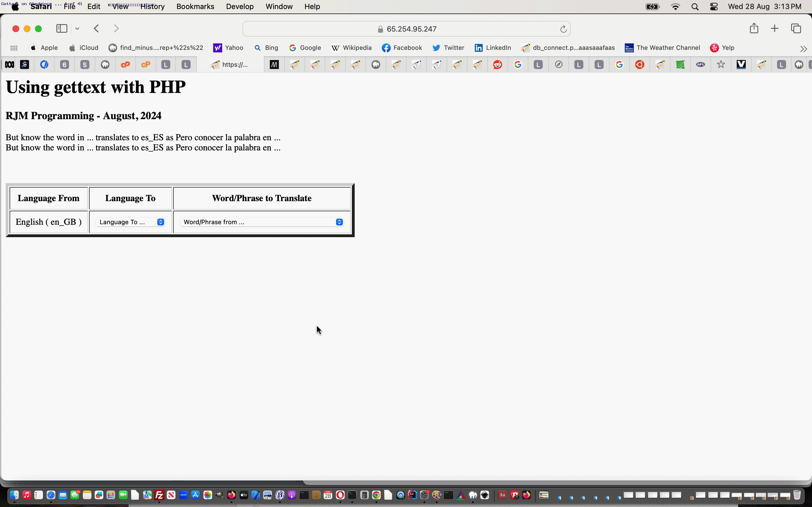This screenshot has width=812, height=507.
Task: Go back with the back arrow
Action: pyautogui.click(x=97, y=28)
